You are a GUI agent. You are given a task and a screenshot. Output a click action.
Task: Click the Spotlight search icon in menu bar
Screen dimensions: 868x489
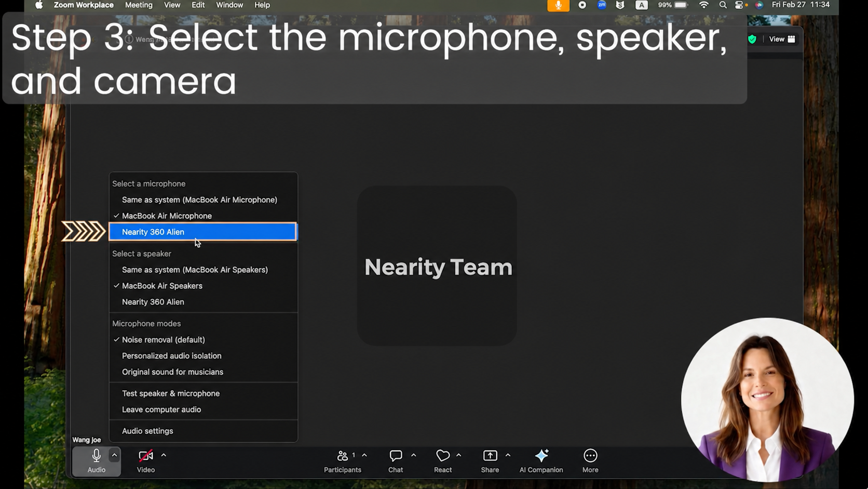[723, 5]
